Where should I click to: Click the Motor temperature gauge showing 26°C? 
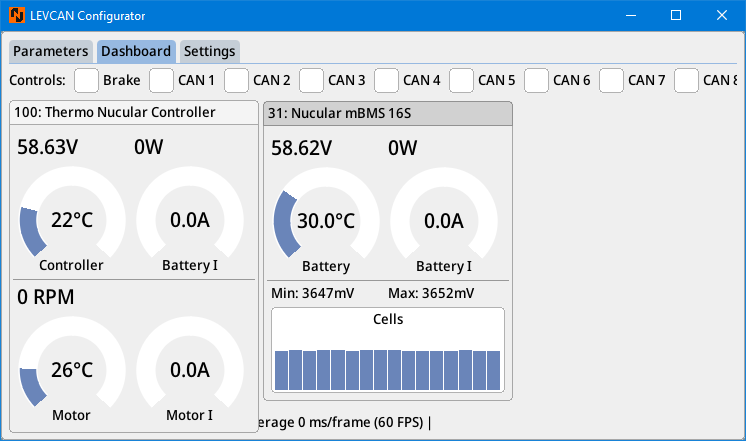(x=72, y=370)
